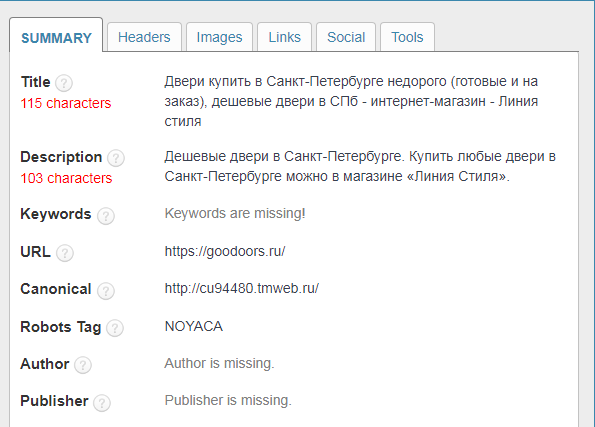Click the Robots Tag help icon
The image size is (595, 427).
(115, 328)
